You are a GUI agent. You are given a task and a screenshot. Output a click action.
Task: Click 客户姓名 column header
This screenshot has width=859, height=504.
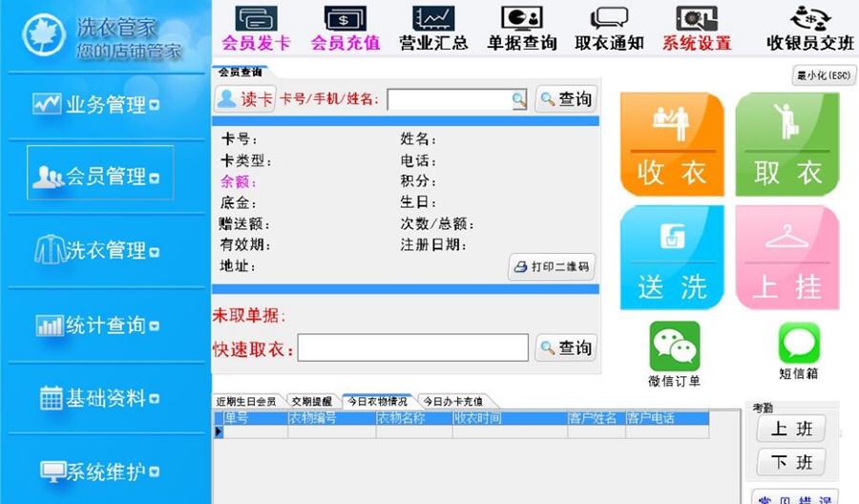tap(597, 418)
